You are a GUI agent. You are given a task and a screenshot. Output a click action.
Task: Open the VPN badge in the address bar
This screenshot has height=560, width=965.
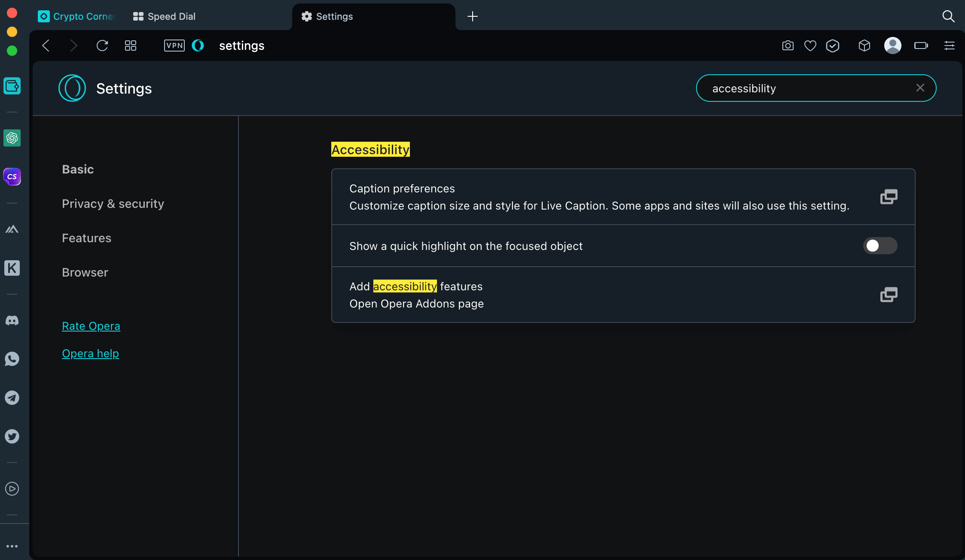174,46
